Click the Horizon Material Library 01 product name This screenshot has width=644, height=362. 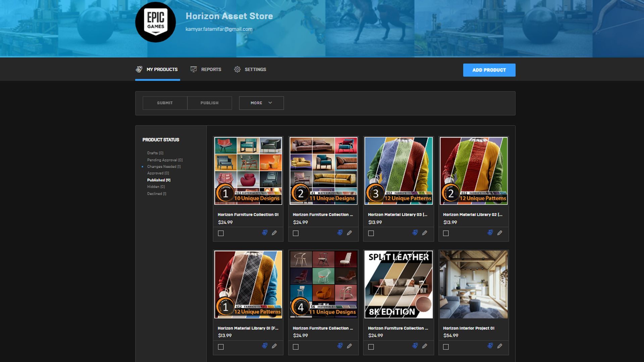(248, 328)
